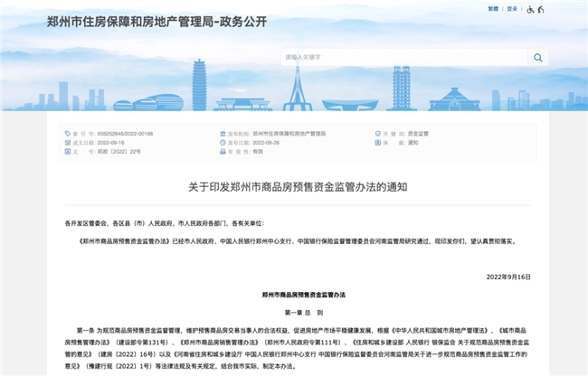Click the document icon beside 文号
The height and width of the screenshot is (376, 588).
pos(68,152)
